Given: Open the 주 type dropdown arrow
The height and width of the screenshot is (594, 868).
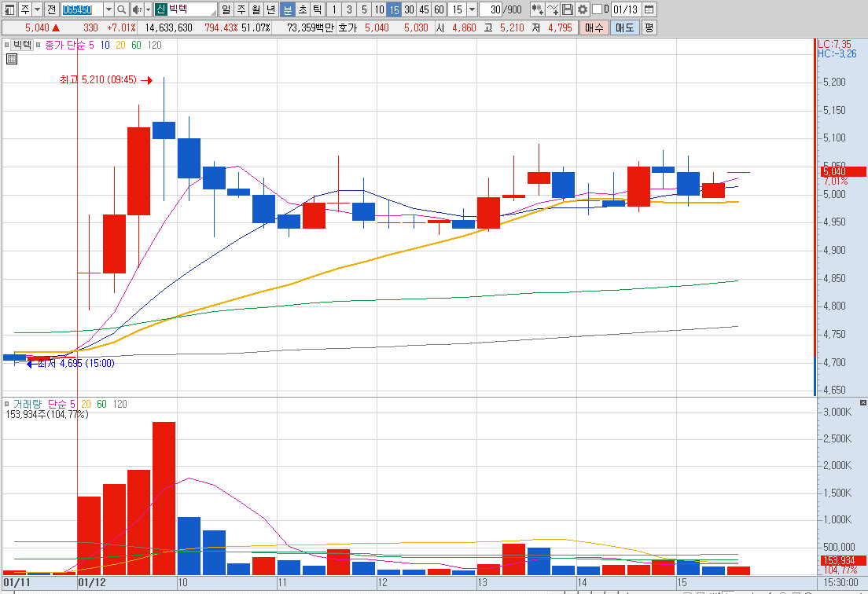Looking at the screenshot, I should click(x=38, y=9).
